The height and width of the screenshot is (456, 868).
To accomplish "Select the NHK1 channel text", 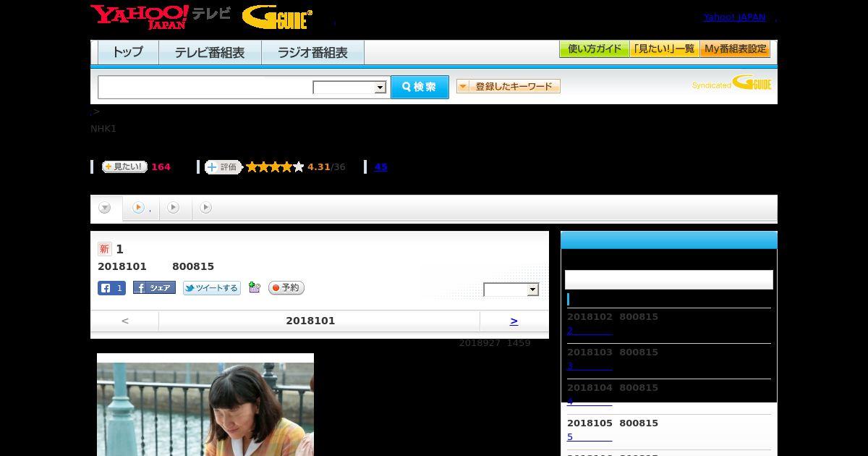I will (x=103, y=128).
